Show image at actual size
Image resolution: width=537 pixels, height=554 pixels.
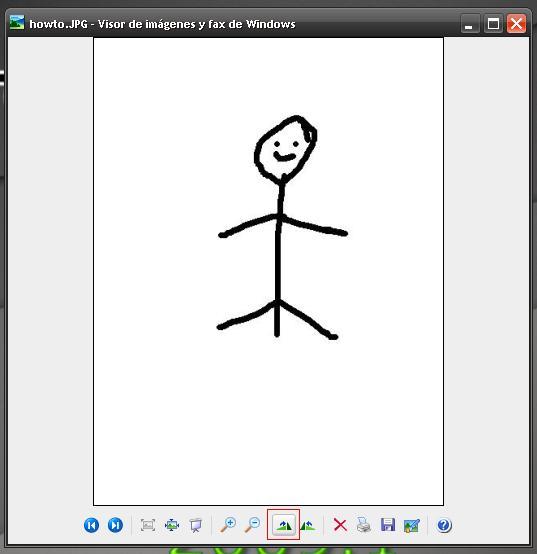pyautogui.click(x=172, y=525)
